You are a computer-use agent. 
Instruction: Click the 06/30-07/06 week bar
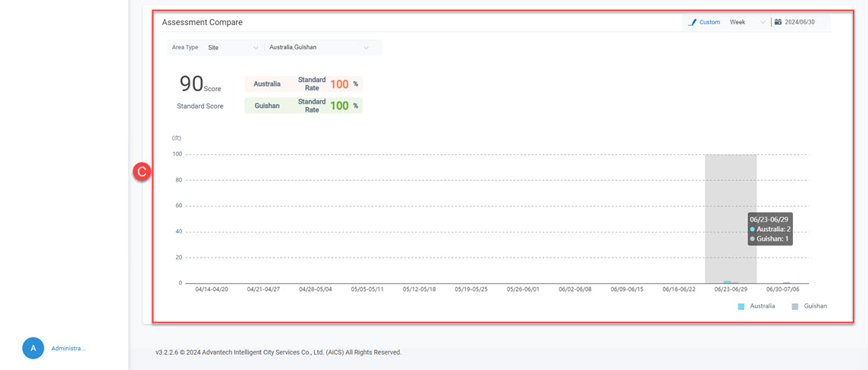(x=786, y=283)
